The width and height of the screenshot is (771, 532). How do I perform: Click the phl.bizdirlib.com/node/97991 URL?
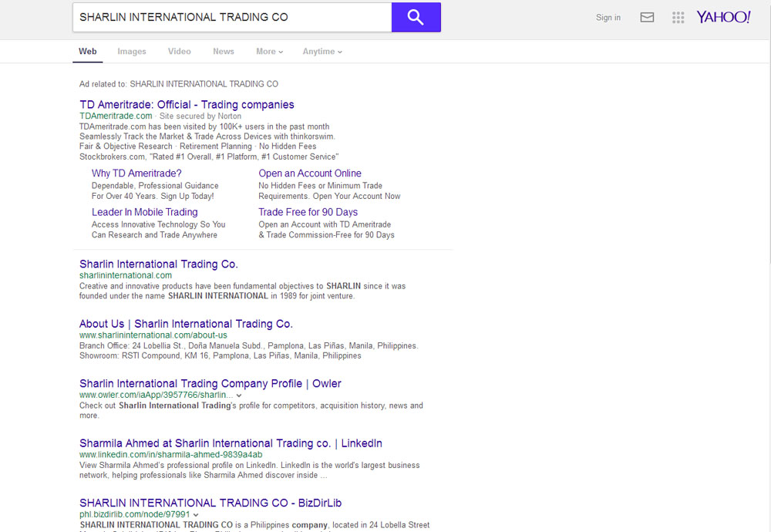(135, 514)
